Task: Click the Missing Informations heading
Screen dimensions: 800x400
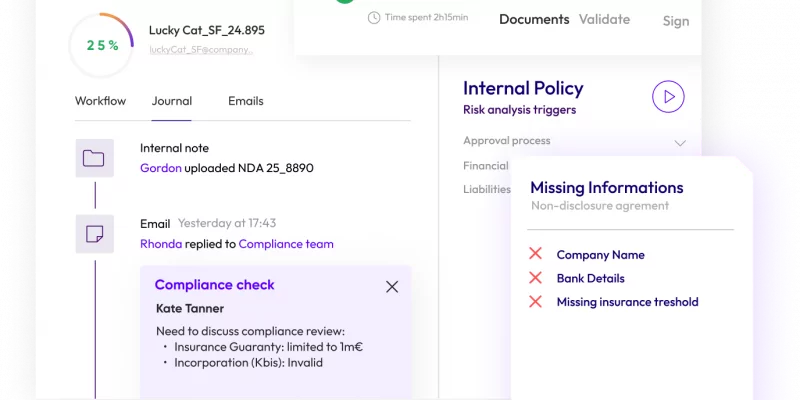Action: (607, 187)
